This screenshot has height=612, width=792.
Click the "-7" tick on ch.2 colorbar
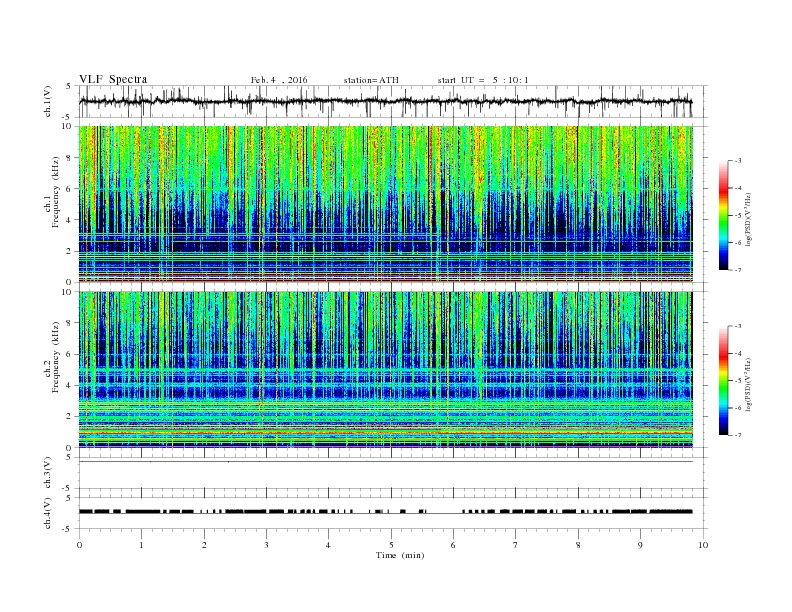tap(737, 435)
